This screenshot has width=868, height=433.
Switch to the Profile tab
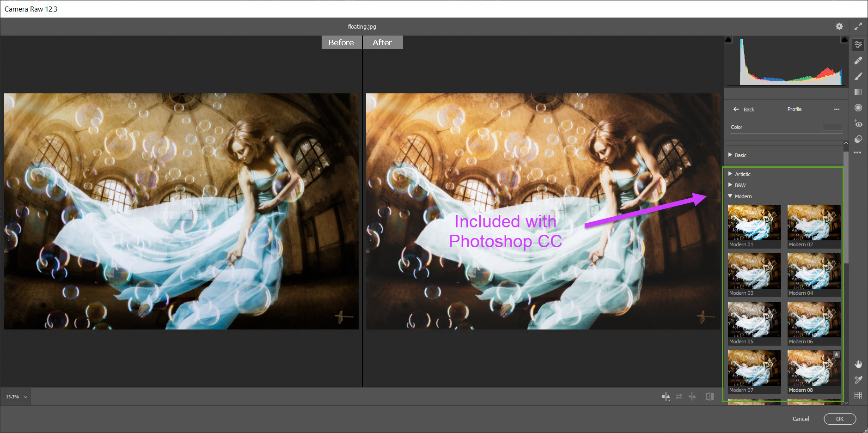click(x=794, y=109)
